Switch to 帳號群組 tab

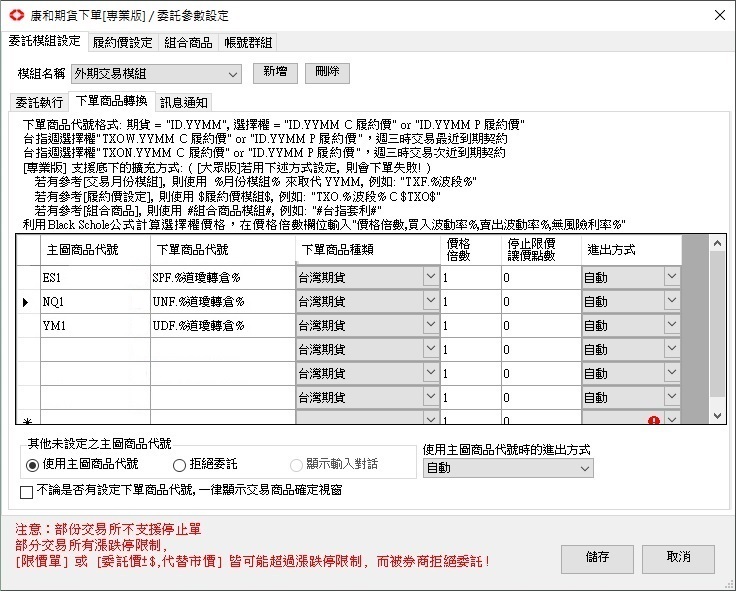[x=248, y=43]
